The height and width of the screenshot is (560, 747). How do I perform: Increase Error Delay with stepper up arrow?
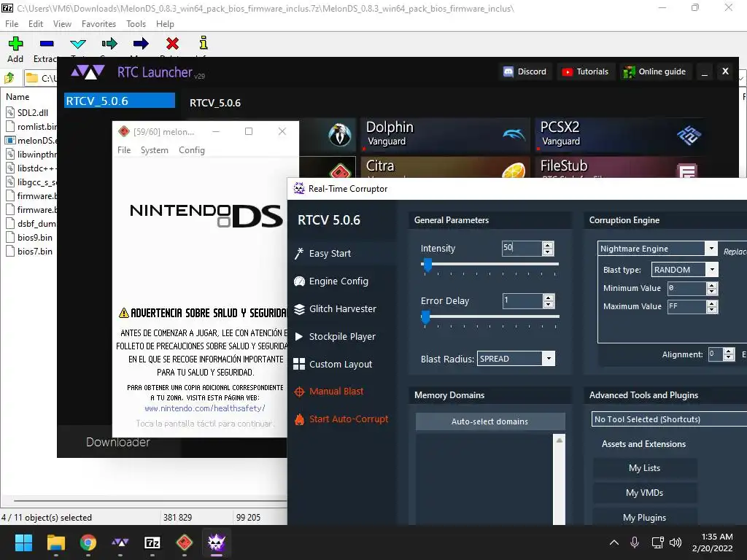pos(549,297)
